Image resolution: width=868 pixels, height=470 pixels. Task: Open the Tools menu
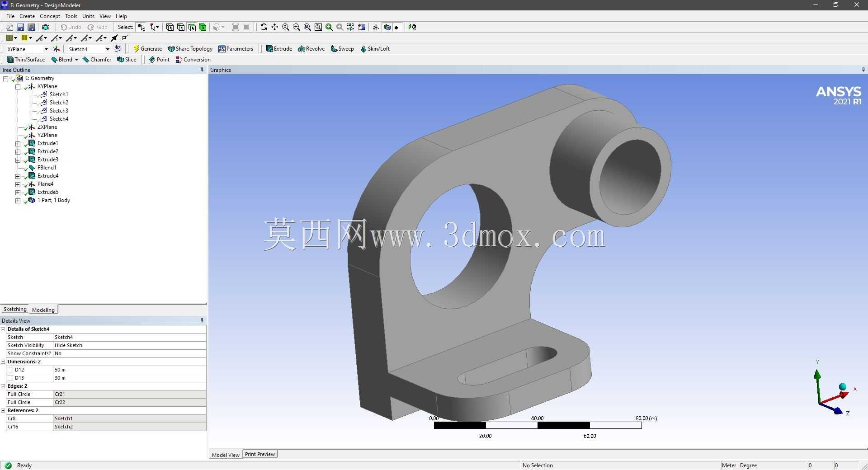click(x=71, y=16)
